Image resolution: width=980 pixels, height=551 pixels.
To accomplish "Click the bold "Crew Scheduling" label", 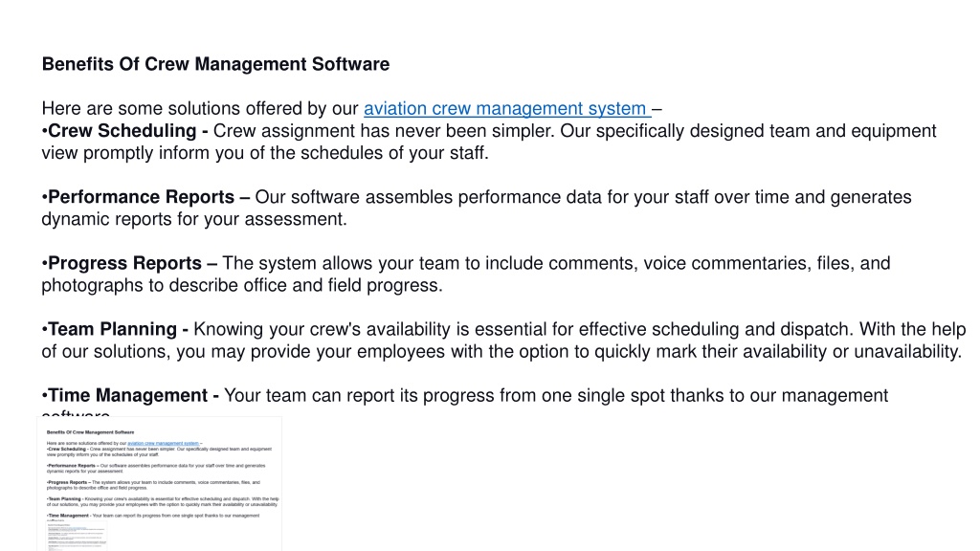I will 122,130.
